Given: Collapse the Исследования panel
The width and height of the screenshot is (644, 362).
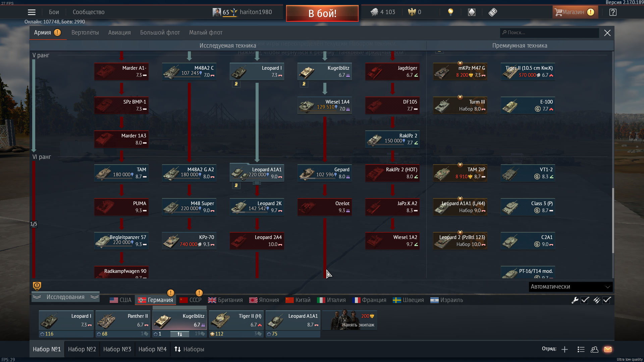Looking at the screenshot, I should coord(65,297).
